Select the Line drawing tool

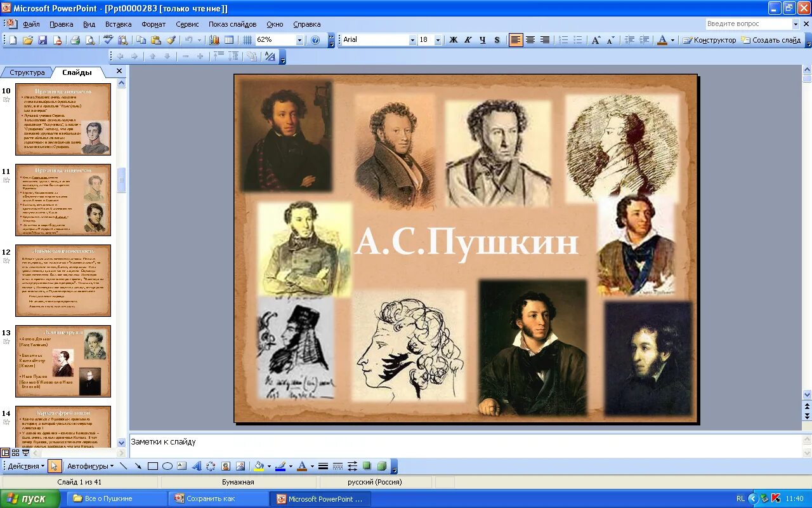[x=123, y=466]
